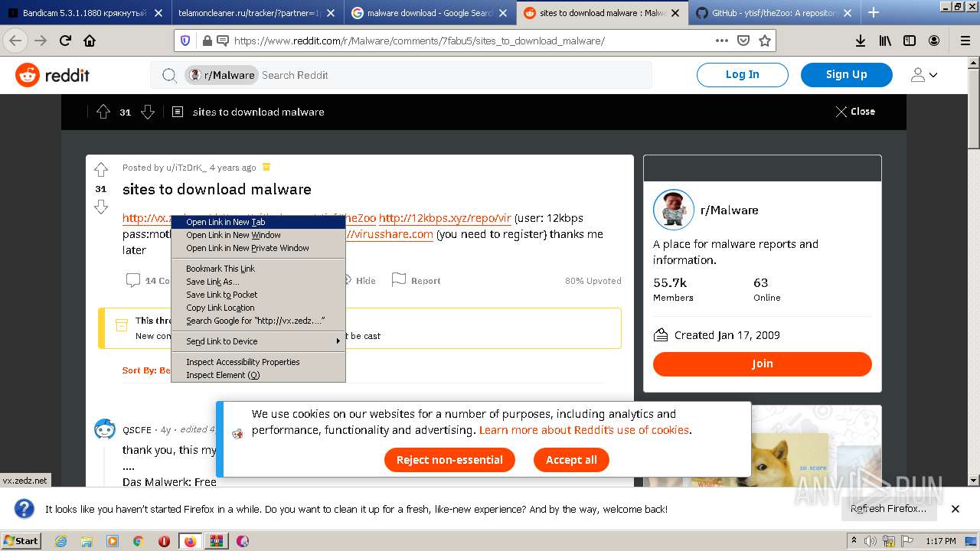Select Search Google for vx.zedz link
Viewport: 980px width, 551px height.
[258, 321]
